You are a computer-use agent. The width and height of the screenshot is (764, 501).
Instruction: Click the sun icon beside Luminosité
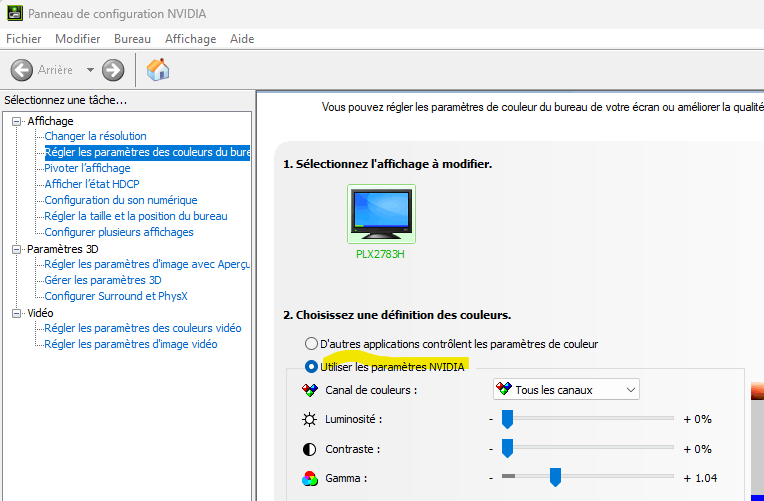[x=309, y=419]
